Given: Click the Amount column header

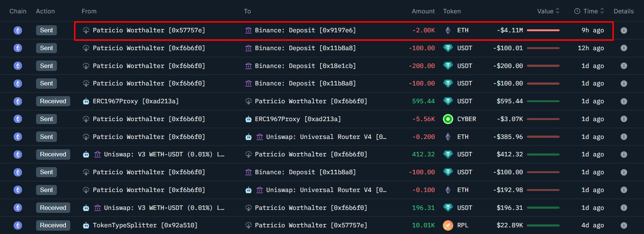Looking at the screenshot, I should [423, 11].
